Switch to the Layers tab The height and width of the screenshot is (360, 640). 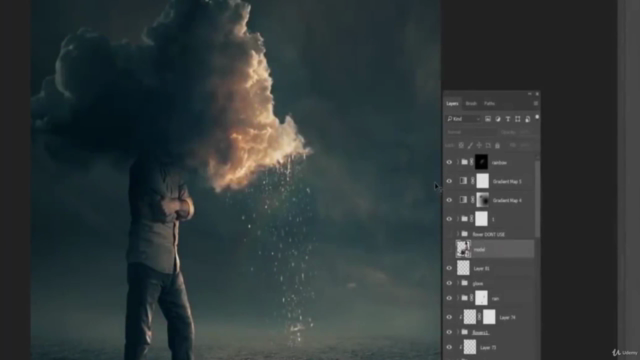tap(452, 104)
